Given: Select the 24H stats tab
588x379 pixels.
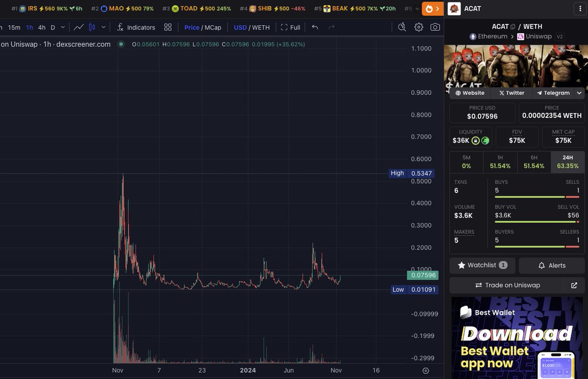Looking at the screenshot, I should (568, 162).
